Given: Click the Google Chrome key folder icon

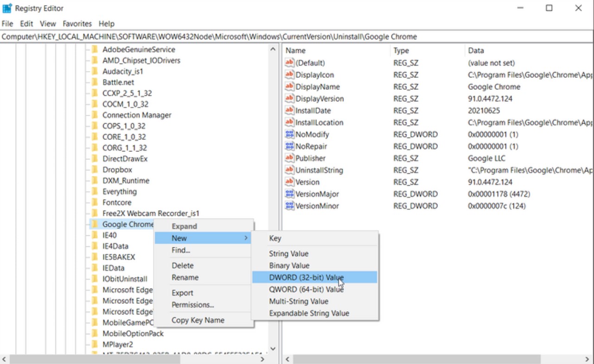Looking at the screenshot, I should pyautogui.click(x=95, y=224).
